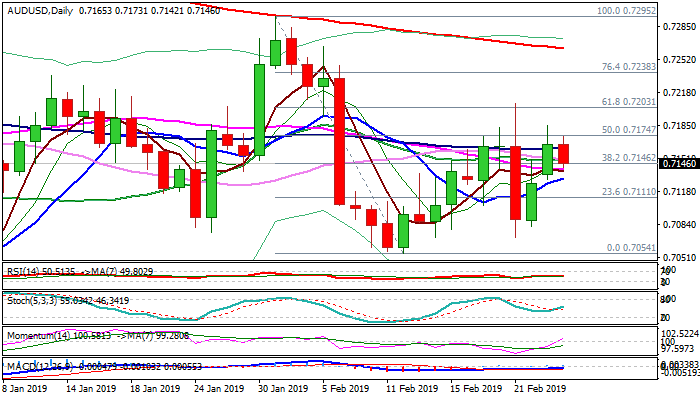The width and height of the screenshot is (700, 400).
Task: Click the 0.70840 price axis label
Action: [x=679, y=225]
